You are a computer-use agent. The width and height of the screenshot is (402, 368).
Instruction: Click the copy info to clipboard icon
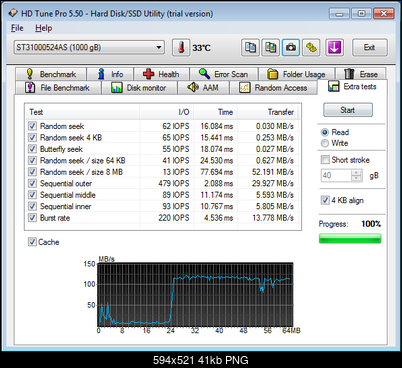tap(250, 48)
